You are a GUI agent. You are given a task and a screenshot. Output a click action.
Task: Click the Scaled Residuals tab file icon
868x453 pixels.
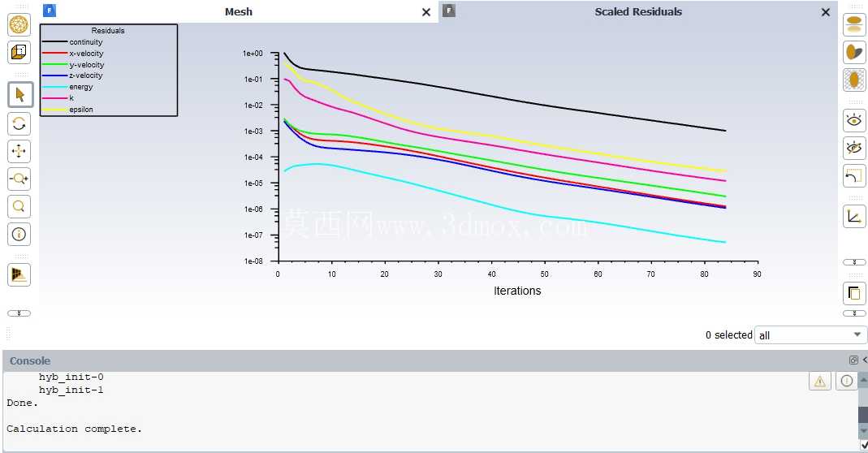[x=449, y=10]
